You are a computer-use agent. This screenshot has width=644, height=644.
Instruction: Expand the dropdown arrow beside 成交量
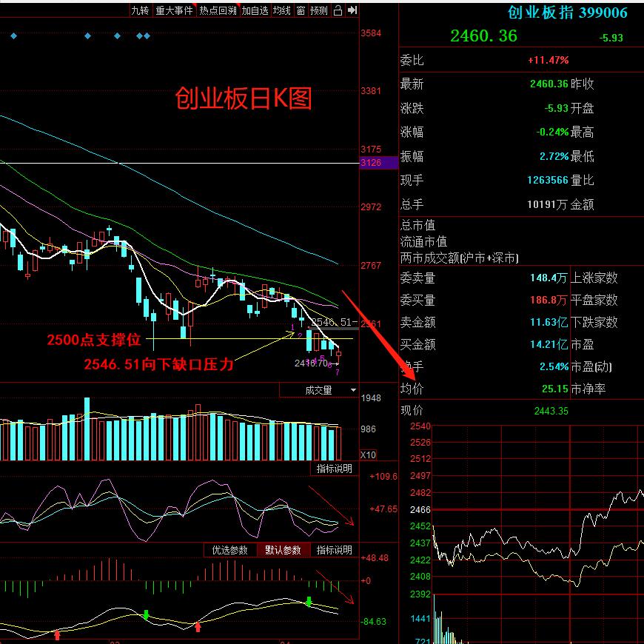pyautogui.click(x=353, y=390)
